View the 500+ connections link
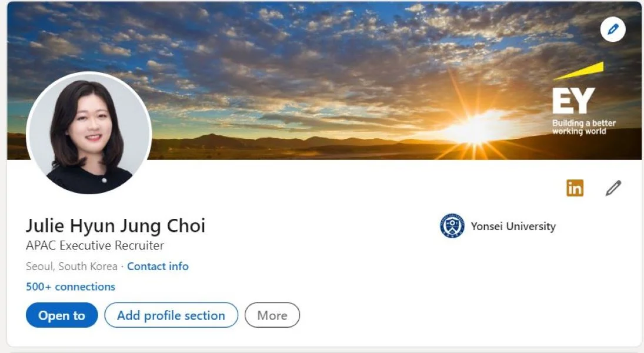The height and width of the screenshot is (353, 644). (71, 287)
